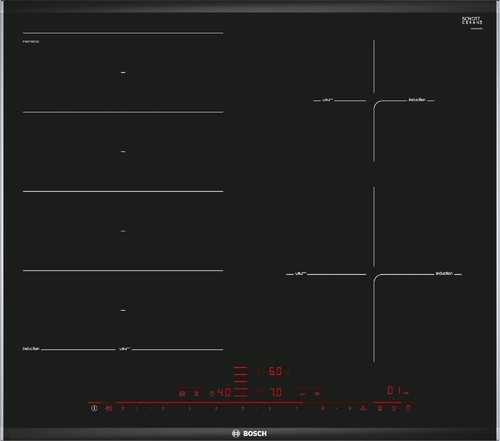Tap the main power on/off symbol
Image resolution: width=500 pixels, height=441 pixels.
(x=94, y=408)
